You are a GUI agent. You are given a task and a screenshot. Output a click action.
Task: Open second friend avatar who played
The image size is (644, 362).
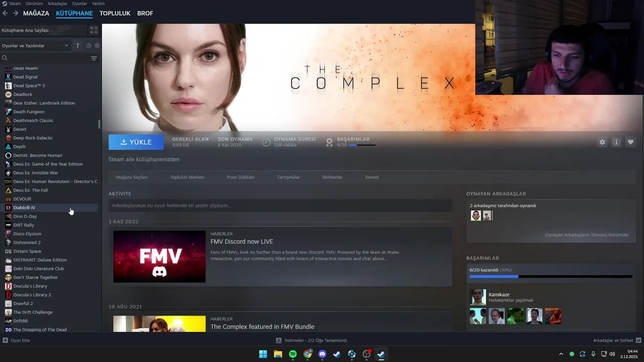pyautogui.click(x=488, y=216)
